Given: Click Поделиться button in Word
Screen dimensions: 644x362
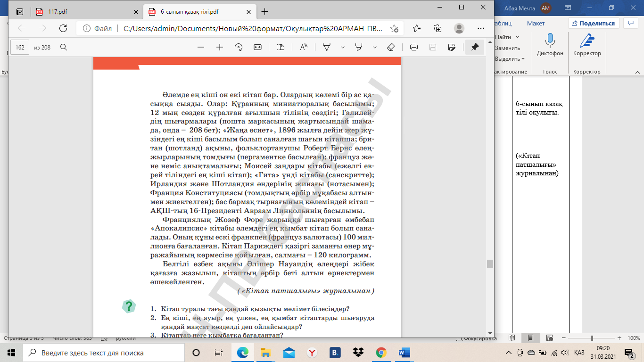Looking at the screenshot, I should pyautogui.click(x=594, y=23).
